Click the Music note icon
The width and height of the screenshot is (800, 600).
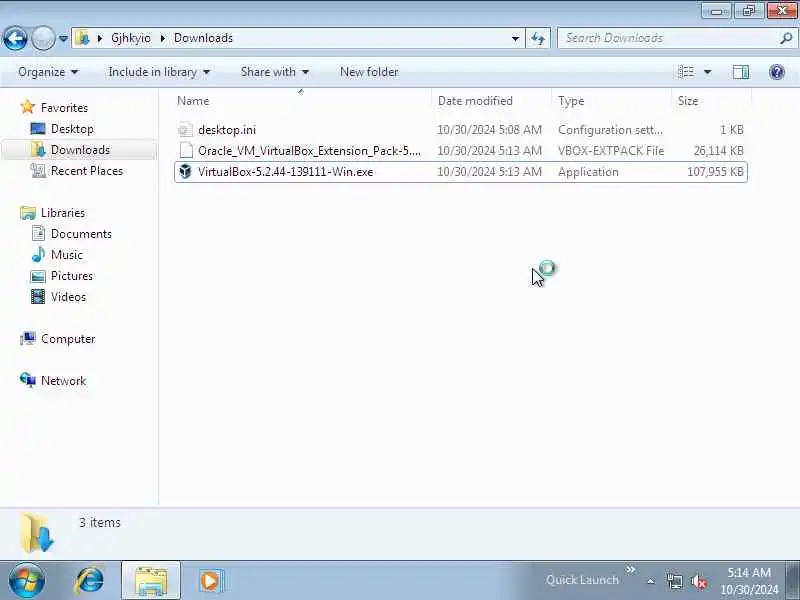point(38,254)
